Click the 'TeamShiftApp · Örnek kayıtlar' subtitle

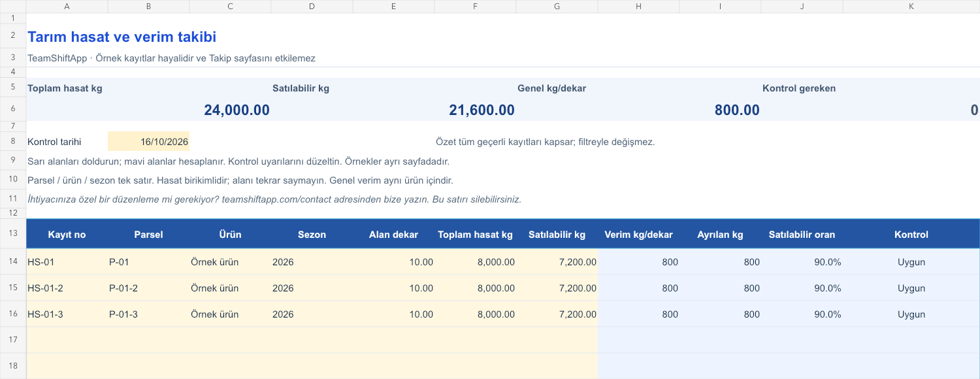coord(171,58)
